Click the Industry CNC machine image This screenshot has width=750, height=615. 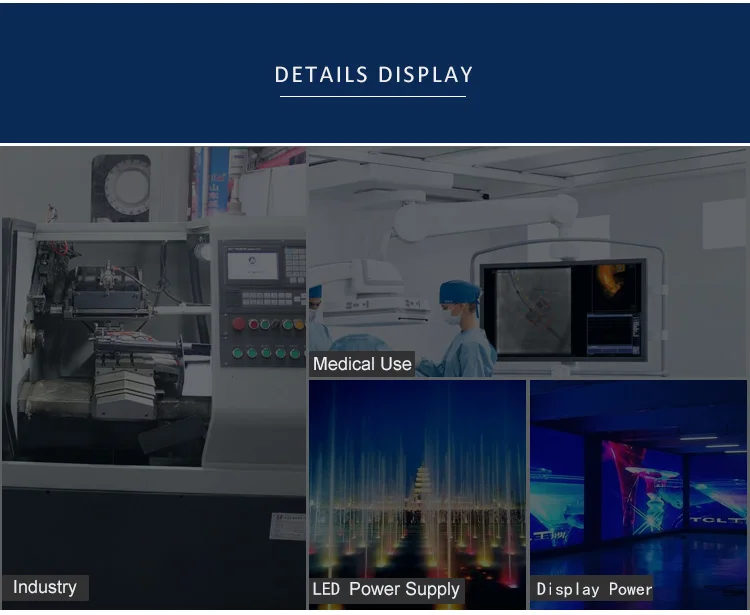[153, 378]
